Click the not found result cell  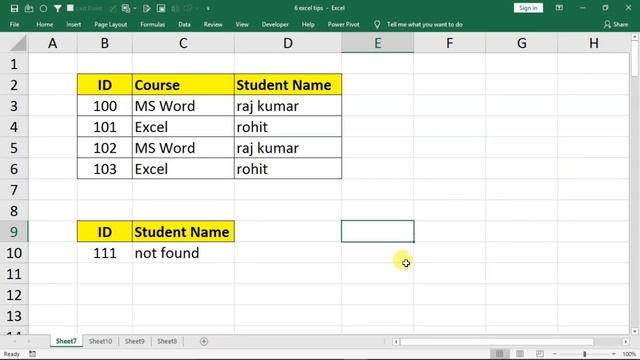click(183, 253)
